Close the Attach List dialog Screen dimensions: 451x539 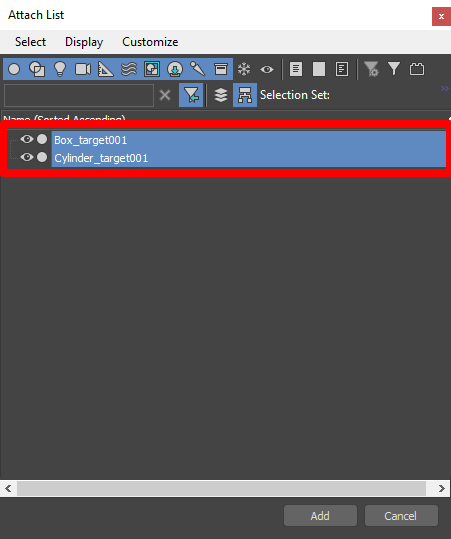tap(441, 16)
